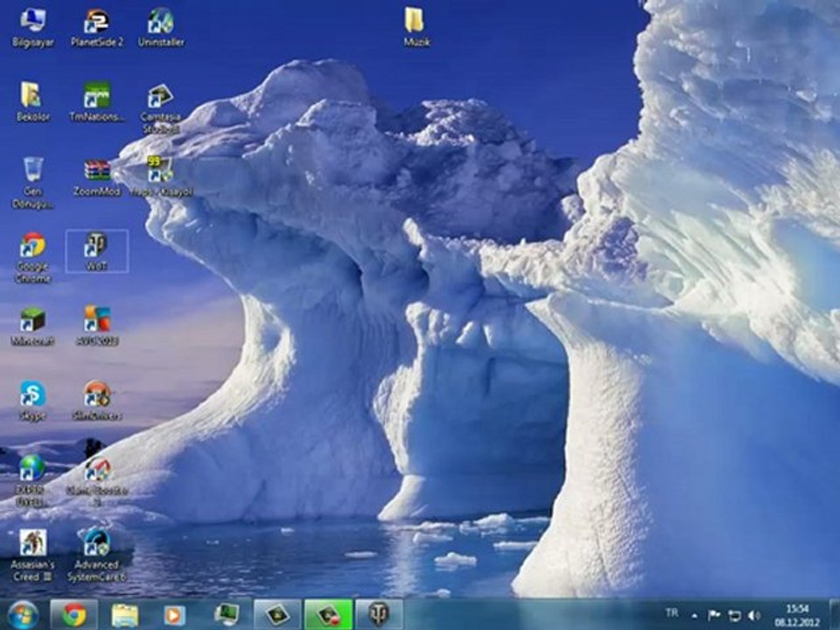Open the Windows Start menu orb
840x630 pixels.
click(x=23, y=614)
